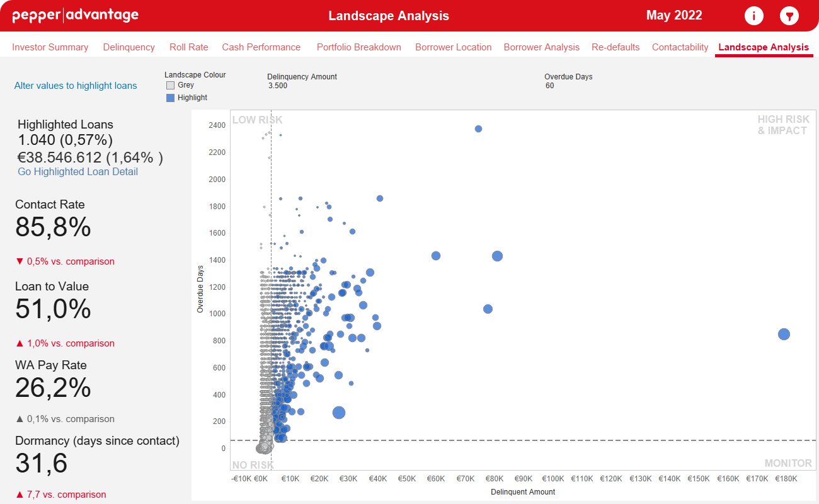Click the Overdue Days axis title
Screen dimensions: 819x504
200,289
